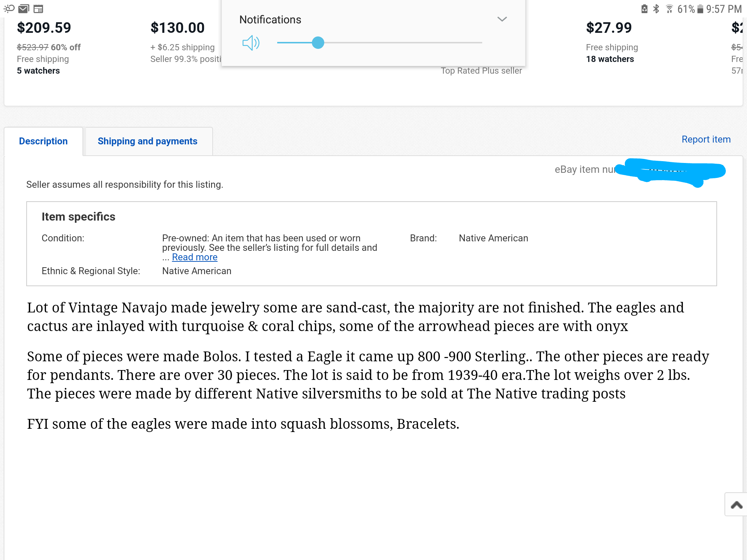Screen dimensions: 747x560
Task: Tap the news notification icon in status bar
Action: (38, 8)
